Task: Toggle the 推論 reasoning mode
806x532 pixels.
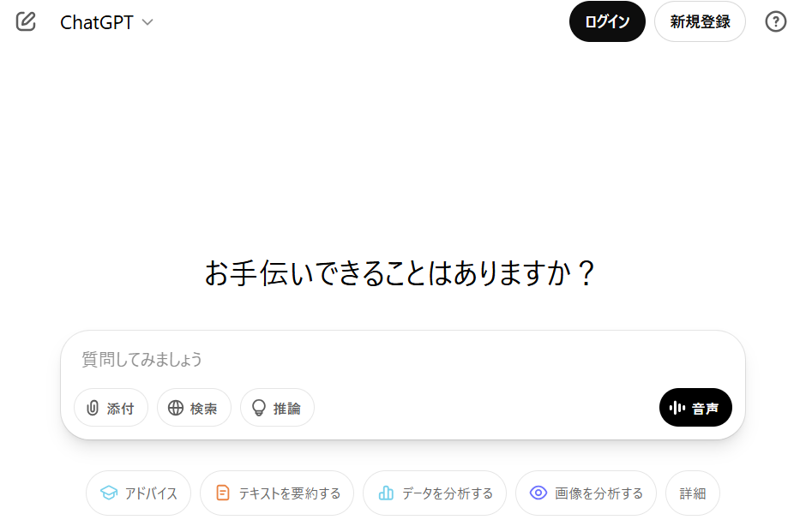Action: point(277,408)
